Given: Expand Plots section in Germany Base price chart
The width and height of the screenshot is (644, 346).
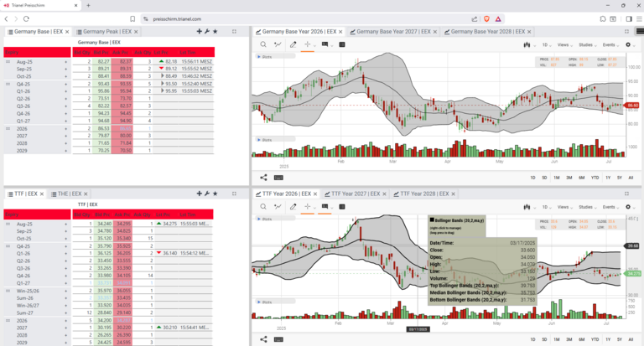Looking at the screenshot, I should tap(267, 56).
